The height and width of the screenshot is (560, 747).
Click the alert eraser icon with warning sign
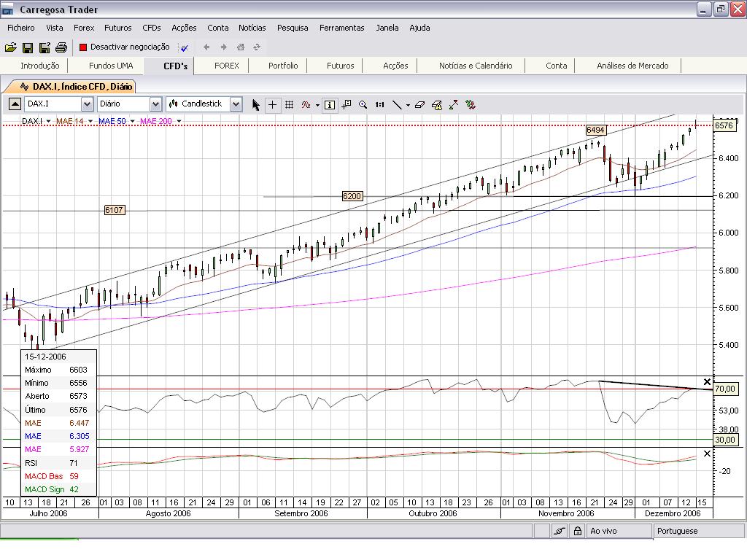coord(437,105)
